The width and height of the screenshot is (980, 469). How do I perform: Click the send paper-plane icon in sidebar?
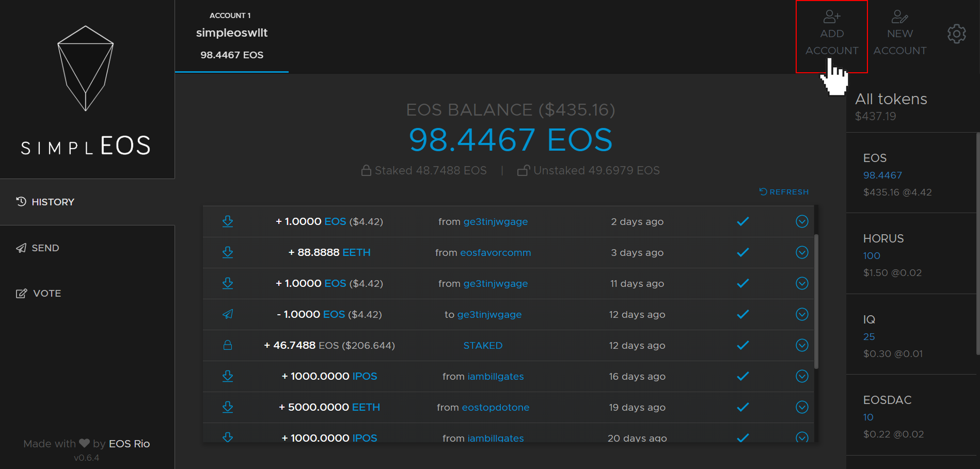21,248
